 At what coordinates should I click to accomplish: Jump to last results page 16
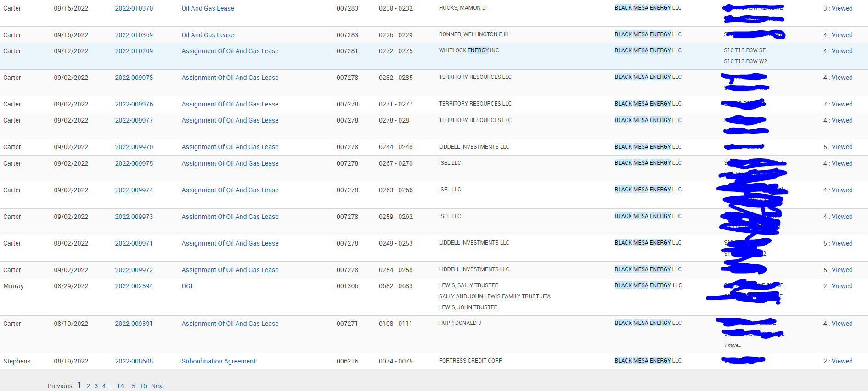click(143, 386)
